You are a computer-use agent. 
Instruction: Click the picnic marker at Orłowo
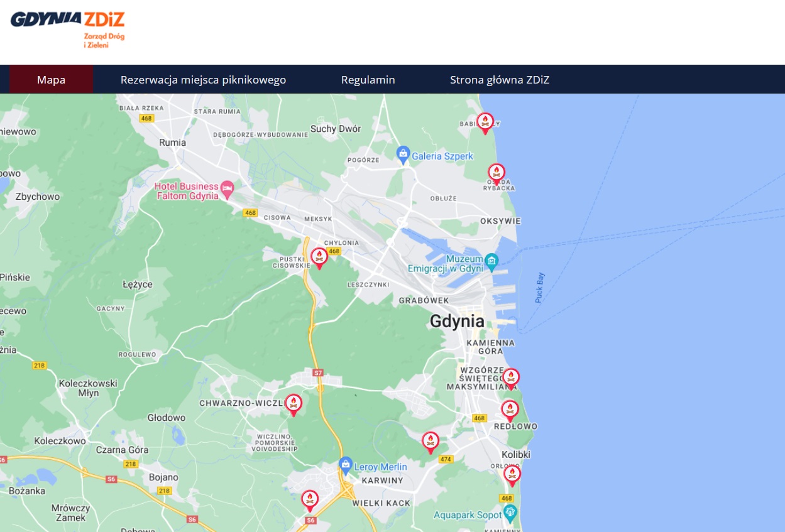click(512, 474)
